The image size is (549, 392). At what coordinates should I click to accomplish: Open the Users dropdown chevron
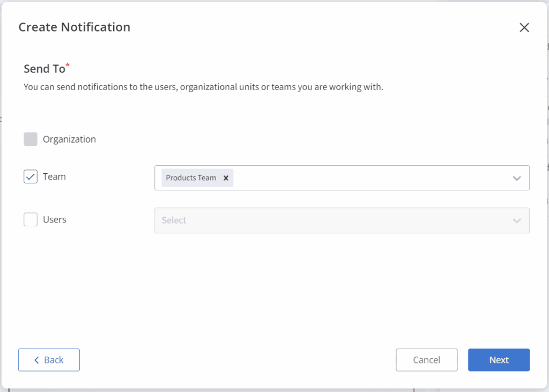pyautogui.click(x=516, y=221)
